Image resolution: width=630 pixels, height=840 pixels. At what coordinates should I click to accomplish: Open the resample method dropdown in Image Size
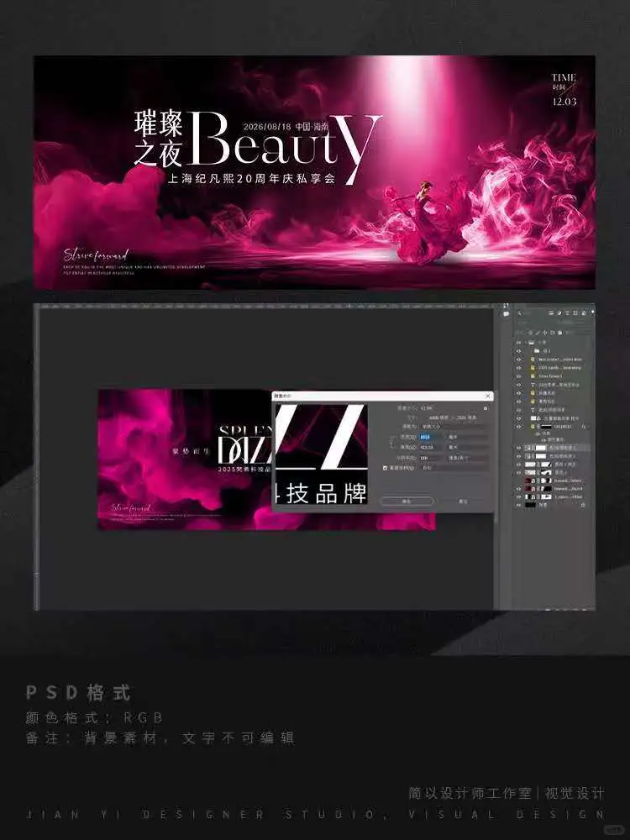[x=455, y=468]
